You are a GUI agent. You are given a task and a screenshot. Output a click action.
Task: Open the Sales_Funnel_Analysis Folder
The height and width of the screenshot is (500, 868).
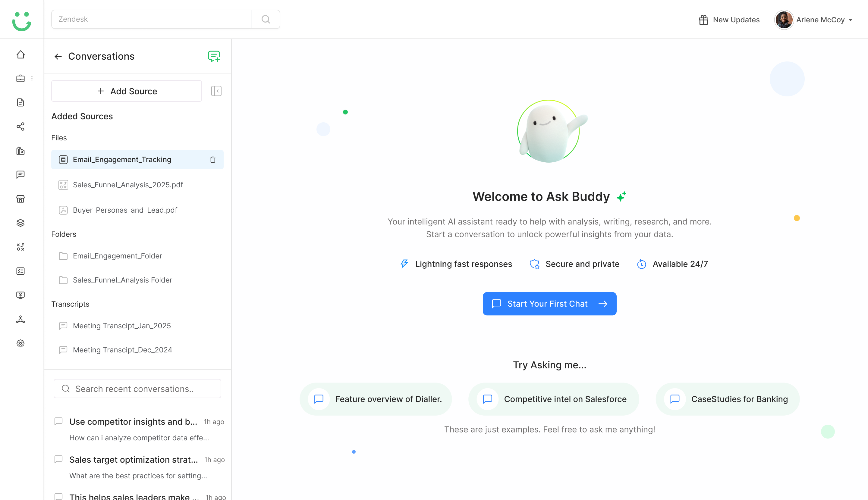[137, 280]
